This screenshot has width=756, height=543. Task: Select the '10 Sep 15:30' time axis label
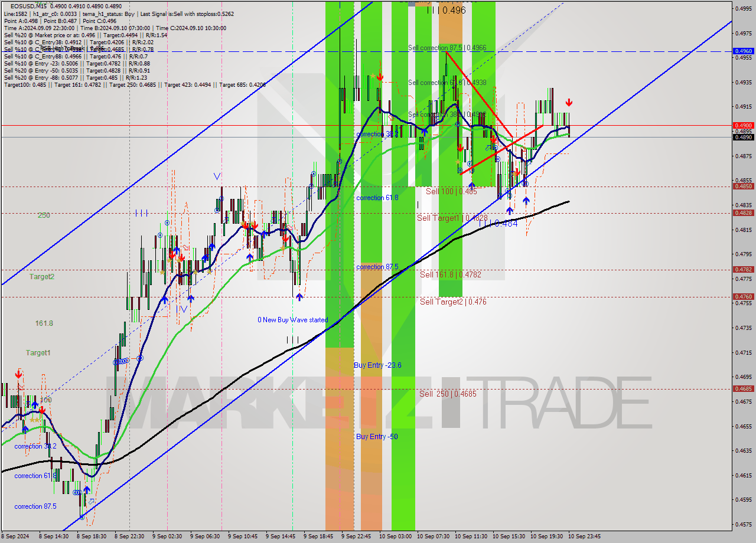pyautogui.click(x=509, y=537)
